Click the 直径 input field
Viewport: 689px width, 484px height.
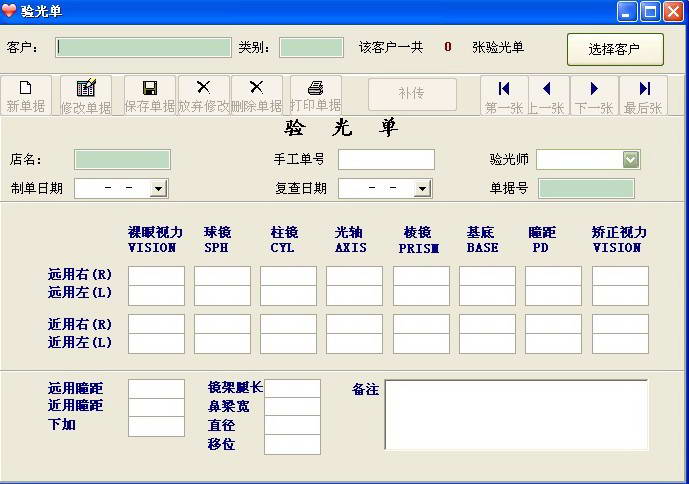[292, 425]
